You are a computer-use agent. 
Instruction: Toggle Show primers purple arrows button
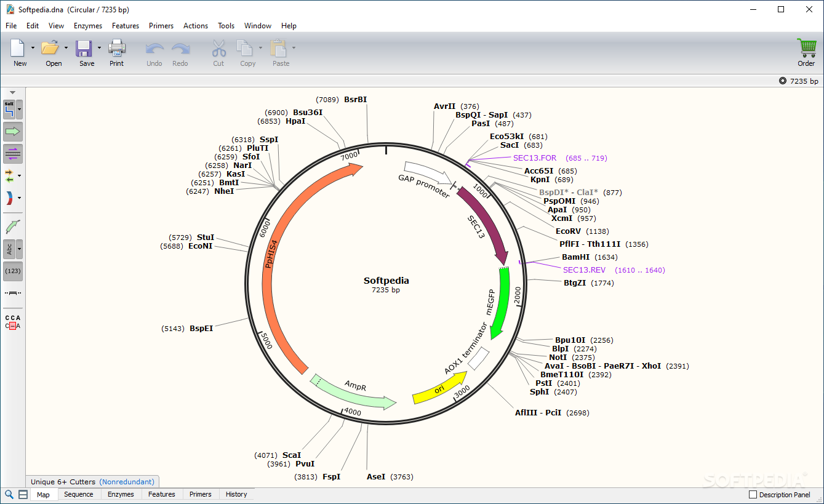pyautogui.click(x=13, y=154)
